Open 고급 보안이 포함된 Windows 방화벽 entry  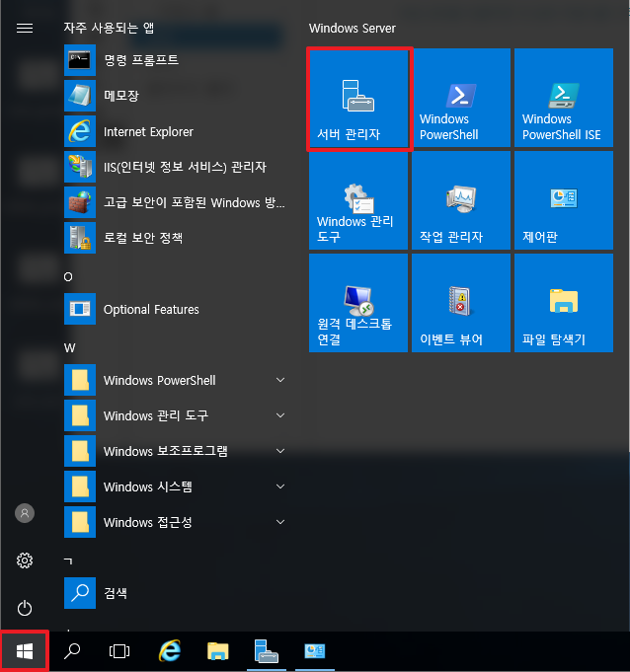(x=175, y=202)
